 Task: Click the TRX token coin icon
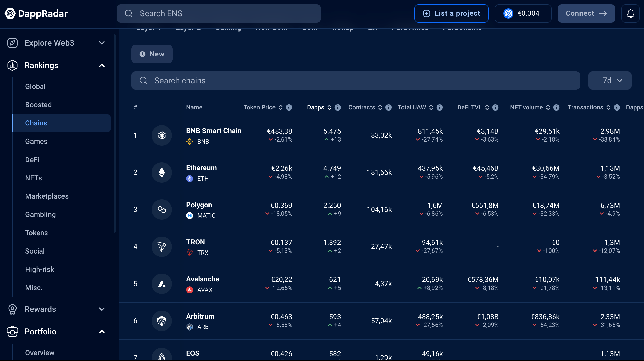tap(190, 253)
